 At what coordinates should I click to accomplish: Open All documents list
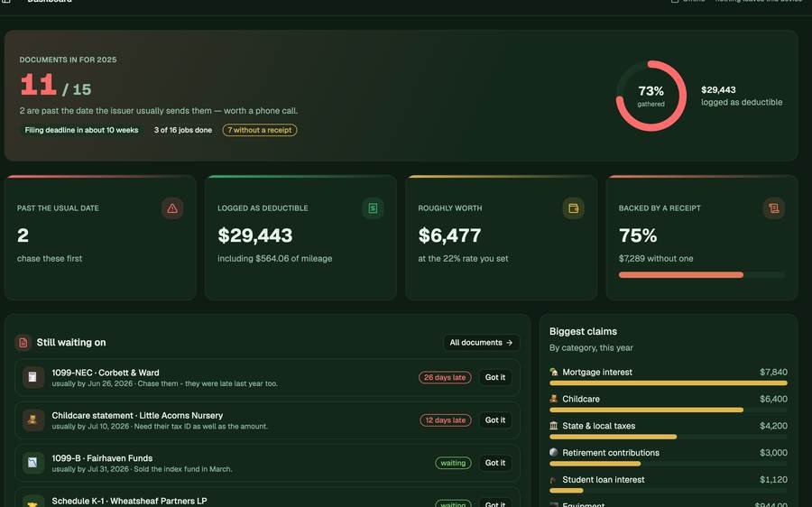(x=481, y=342)
